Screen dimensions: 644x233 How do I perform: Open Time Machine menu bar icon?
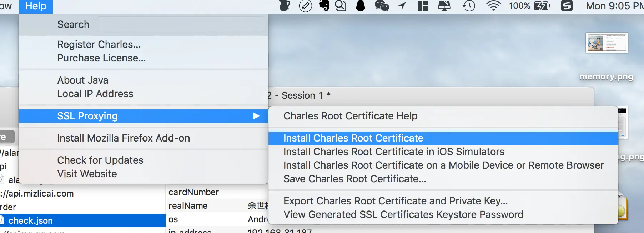coord(469,6)
